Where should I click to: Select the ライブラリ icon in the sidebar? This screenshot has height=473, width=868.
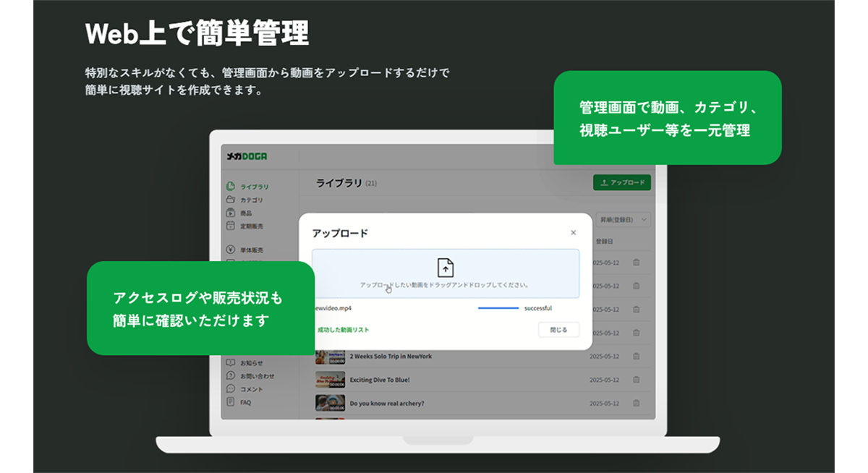(x=230, y=185)
